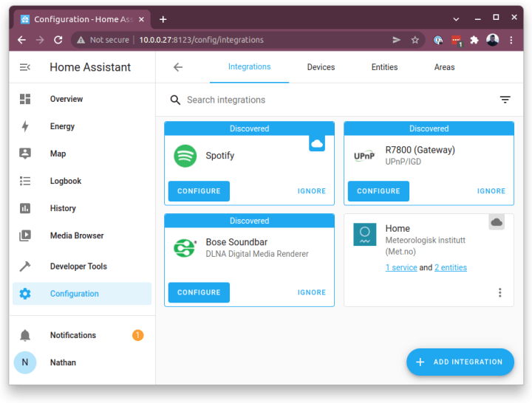The width and height of the screenshot is (532, 403).
Task: Open the 1 service link
Action: 401,267
